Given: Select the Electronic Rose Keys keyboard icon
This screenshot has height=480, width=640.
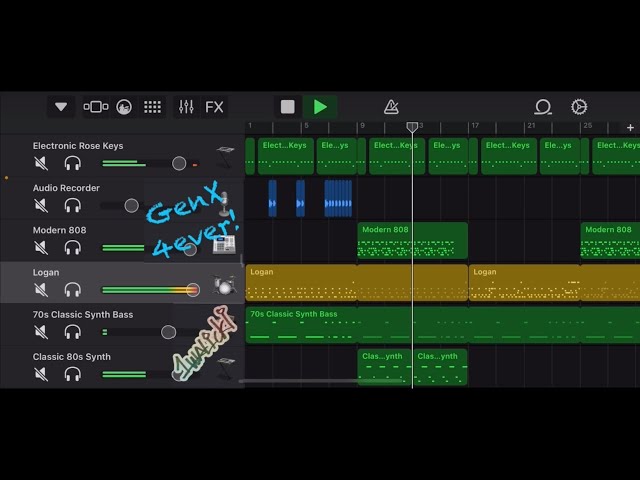Looking at the screenshot, I should point(225,156).
